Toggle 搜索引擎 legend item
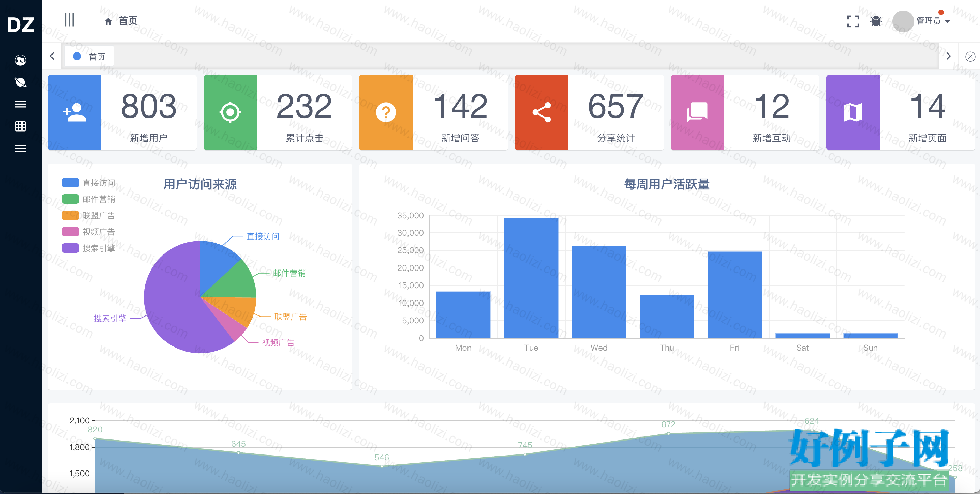Viewport: 980px width, 494px height. coord(89,248)
